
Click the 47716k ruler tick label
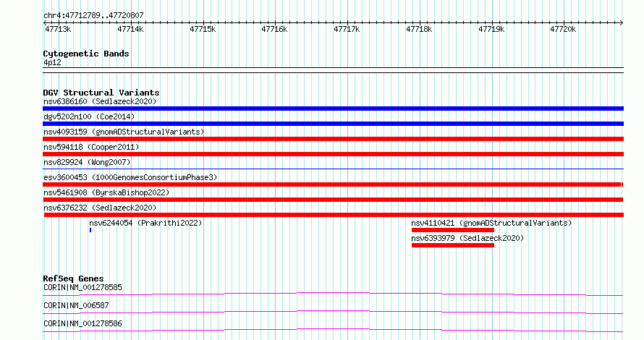coord(274,29)
